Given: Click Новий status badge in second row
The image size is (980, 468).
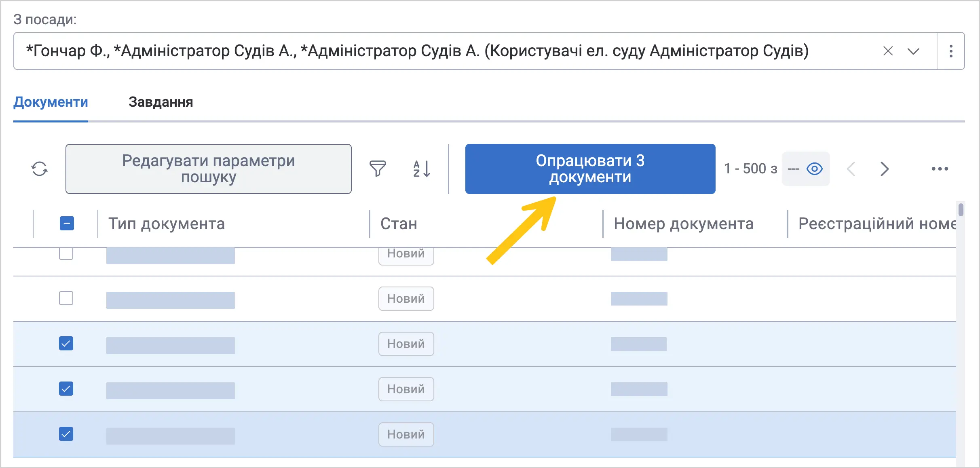Looking at the screenshot, I should click(406, 299).
